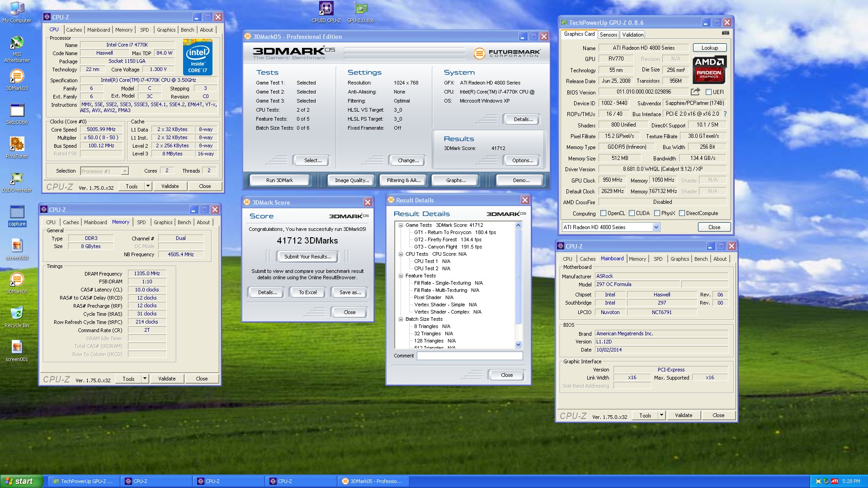The height and width of the screenshot is (488, 868).
Task: Open Processor #1 selection dropdown
Action: click(x=125, y=171)
